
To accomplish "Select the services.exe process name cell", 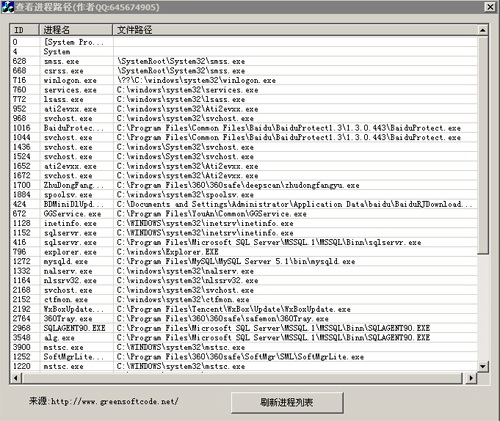I will tap(70, 90).
